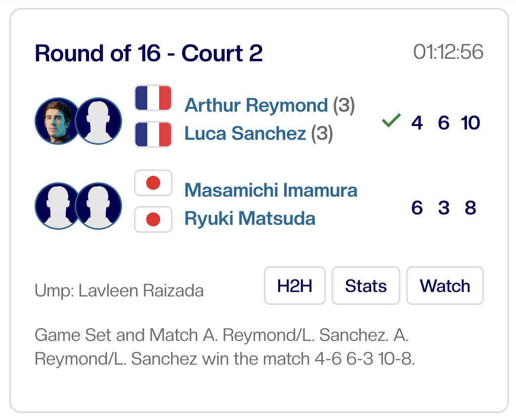Open the H2H head-to-head button
516x420 pixels.
(295, 286)
